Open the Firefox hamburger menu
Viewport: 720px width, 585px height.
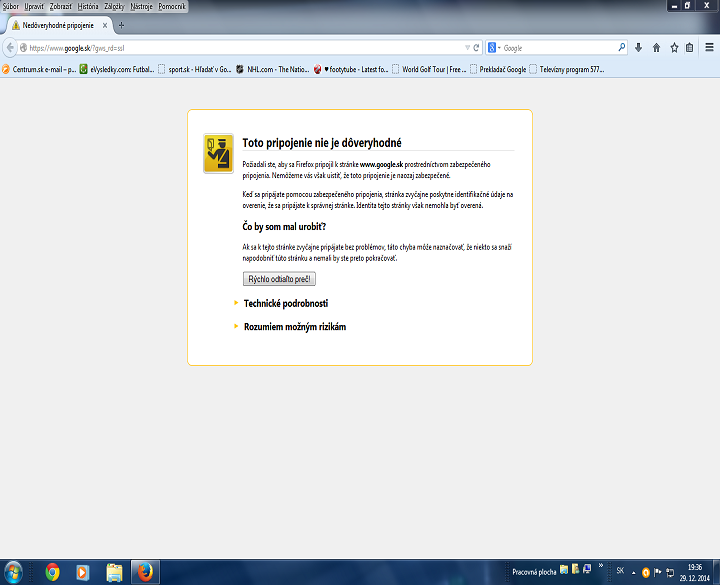coord(709,47)
